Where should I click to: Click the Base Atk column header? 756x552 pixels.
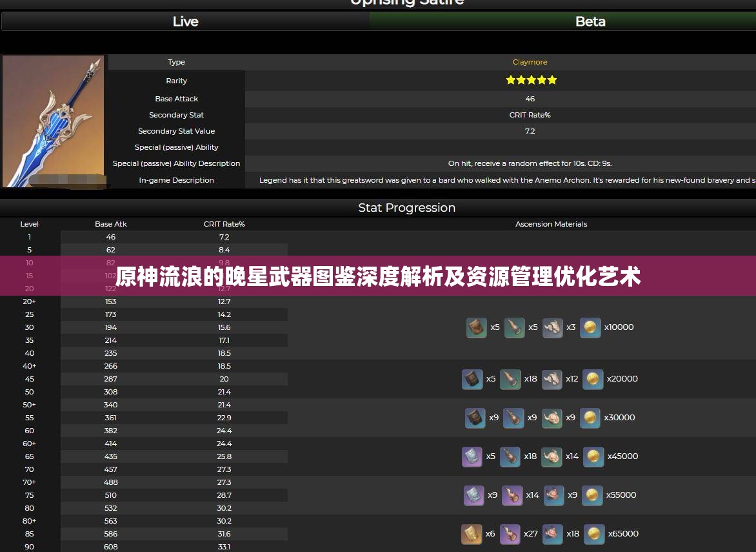point(111,225)
